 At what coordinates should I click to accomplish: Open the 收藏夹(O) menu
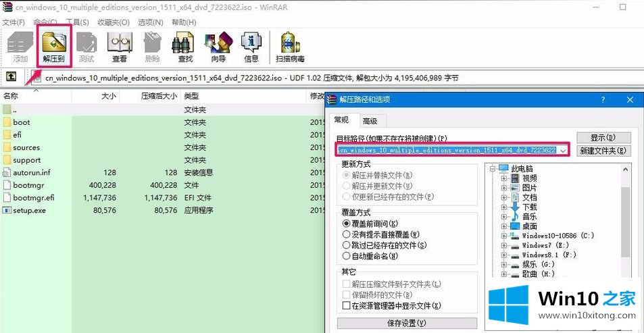pyautogui.click(x=114, y=22)
